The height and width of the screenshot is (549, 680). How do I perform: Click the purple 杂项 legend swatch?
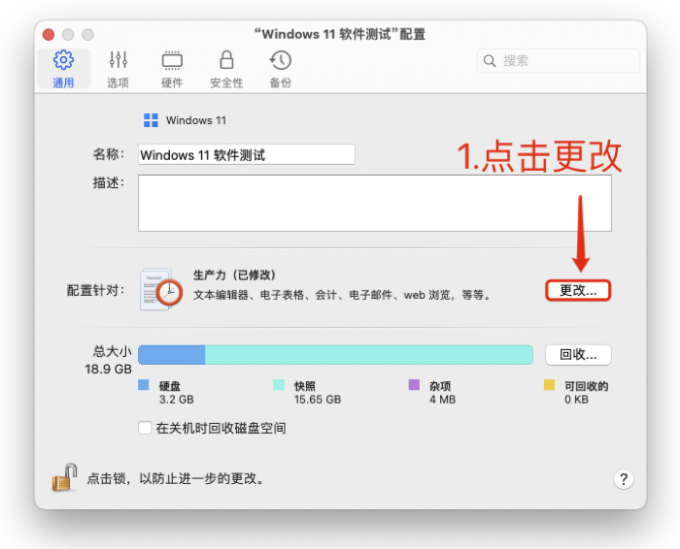point(414,385)
